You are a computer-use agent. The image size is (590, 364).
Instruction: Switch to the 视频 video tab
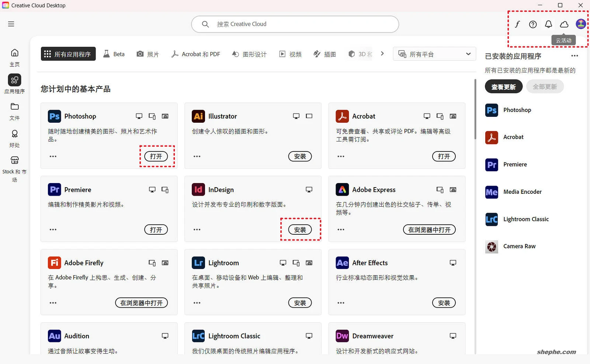pyautogui.click(x=290, y=54)
